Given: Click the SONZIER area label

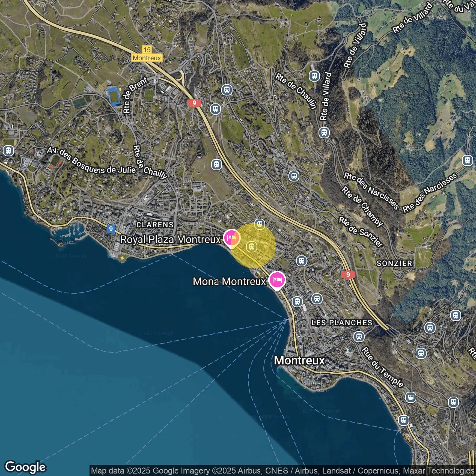Looking at the screenshot, I should [x=394, y=263].
